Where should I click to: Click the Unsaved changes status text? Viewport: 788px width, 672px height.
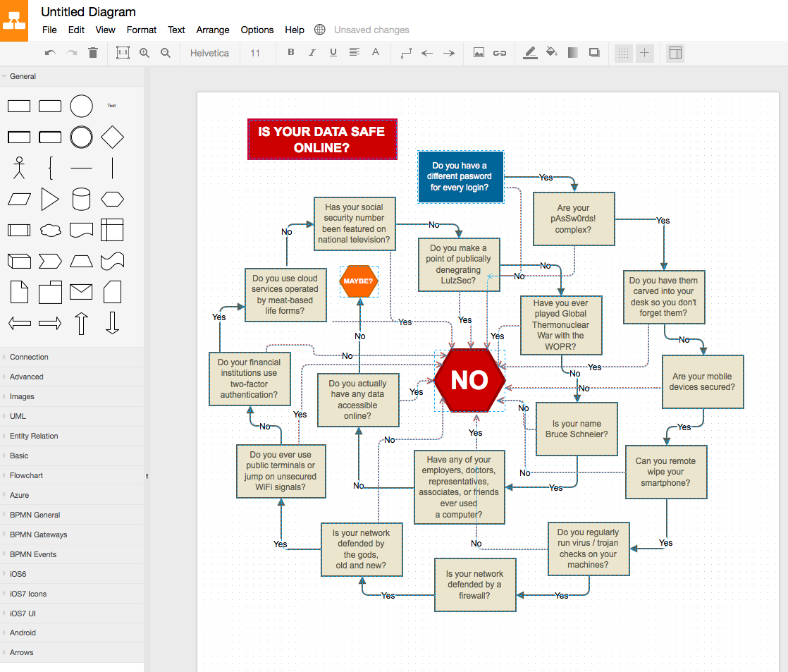[x=371, y=30]
